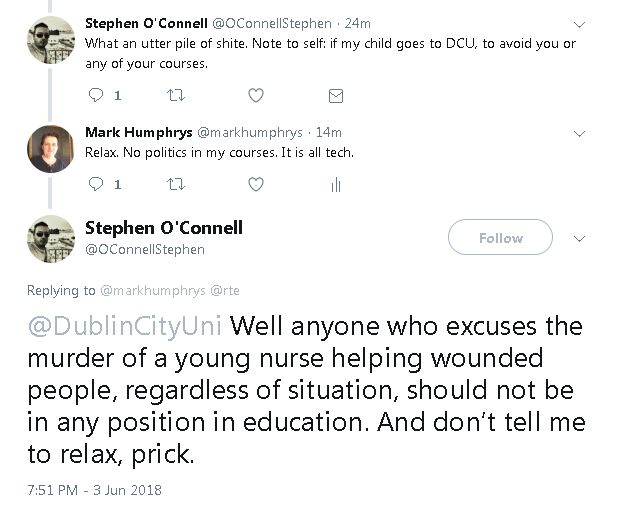Like Mark Humphrys' tweet
The height and width of the screenshot is (509, 619).
(256, 184)
